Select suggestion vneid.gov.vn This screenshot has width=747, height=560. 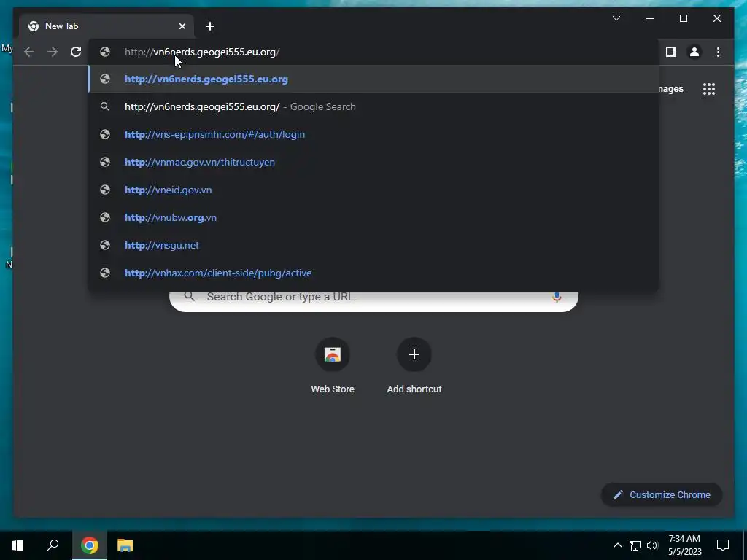373,190
